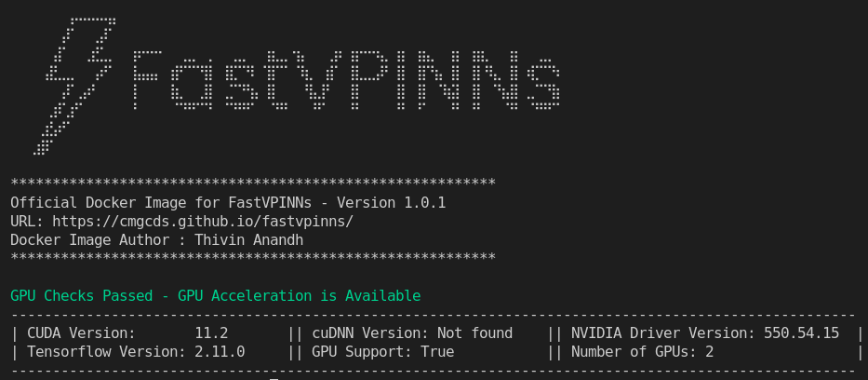The height and width of the screenshot is (380, 868).
Task: Click 'cuDNN Version: Not found' entry
Action: (412, 333)
